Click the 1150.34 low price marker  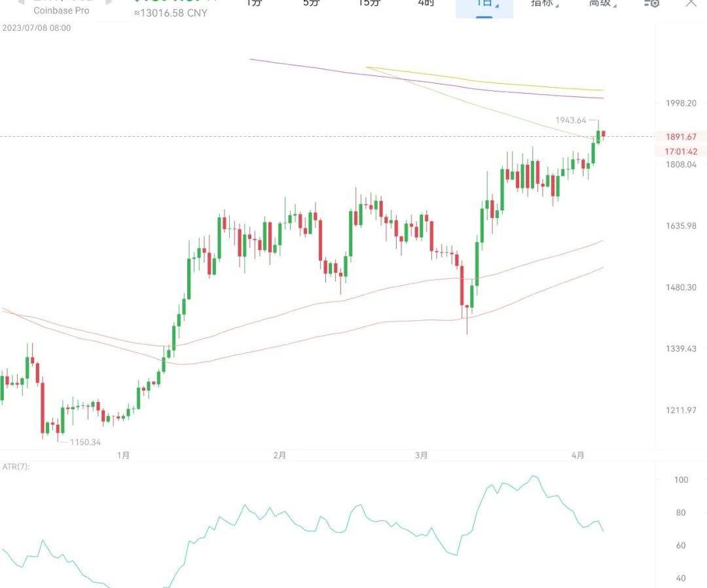pyautogui.click(x=85, y=443)
